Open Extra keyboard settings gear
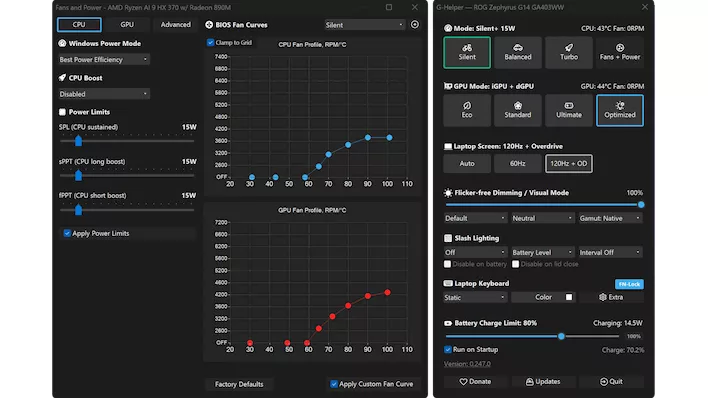This screenshot has width=708, height=398. click(611, 297)
